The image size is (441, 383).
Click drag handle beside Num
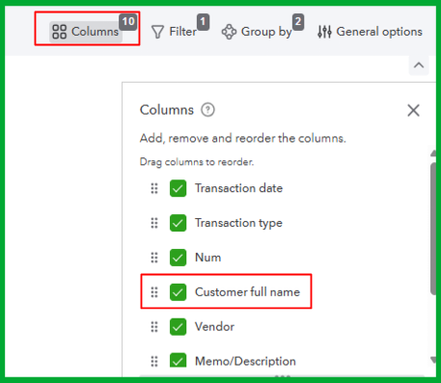click(154, 258)
